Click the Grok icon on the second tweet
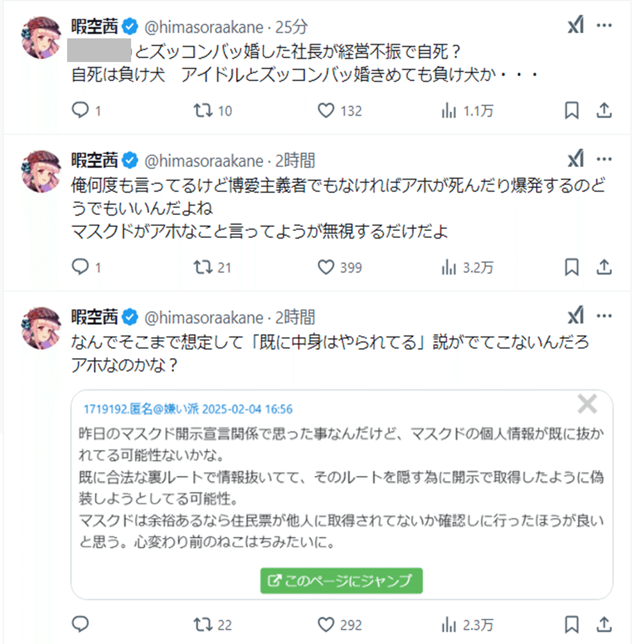 tap(576, 159)
